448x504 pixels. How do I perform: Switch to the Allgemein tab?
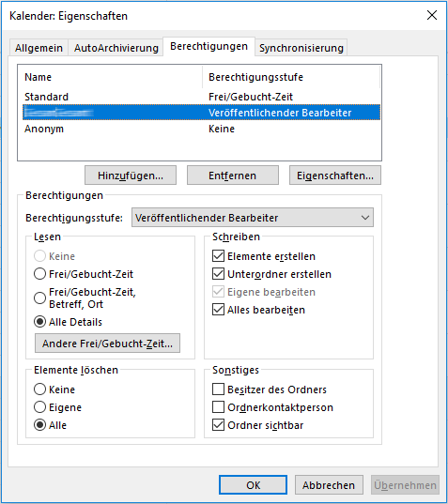(39, 48)
